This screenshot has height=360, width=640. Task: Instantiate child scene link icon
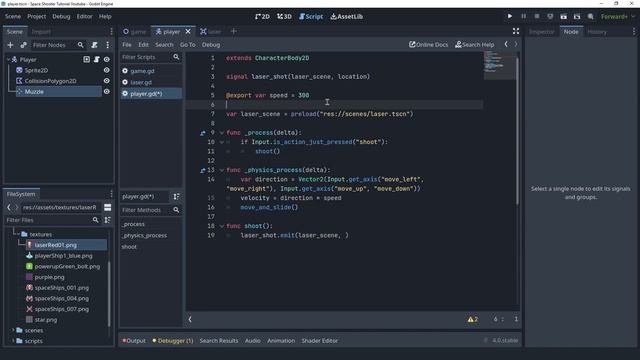point(24,45)
